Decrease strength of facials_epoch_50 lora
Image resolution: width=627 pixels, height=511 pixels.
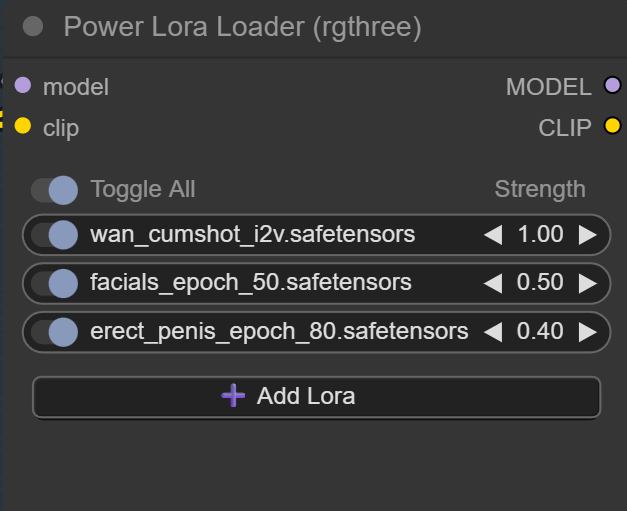[493, 283]
